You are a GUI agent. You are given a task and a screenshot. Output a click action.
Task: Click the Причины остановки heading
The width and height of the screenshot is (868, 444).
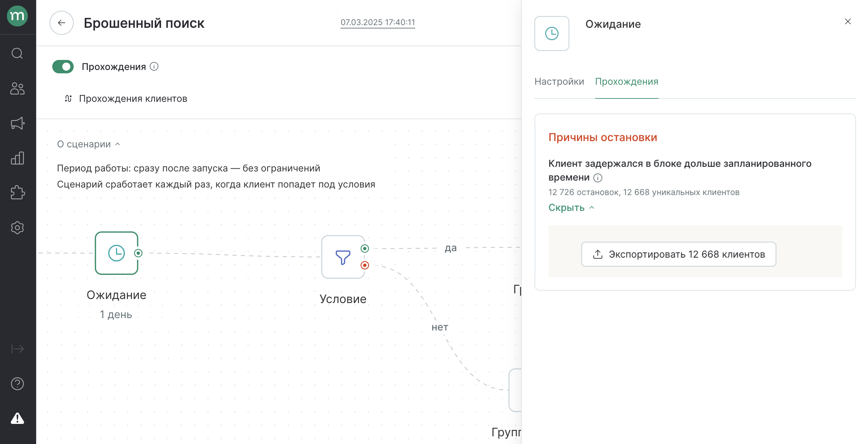point(603,137)
